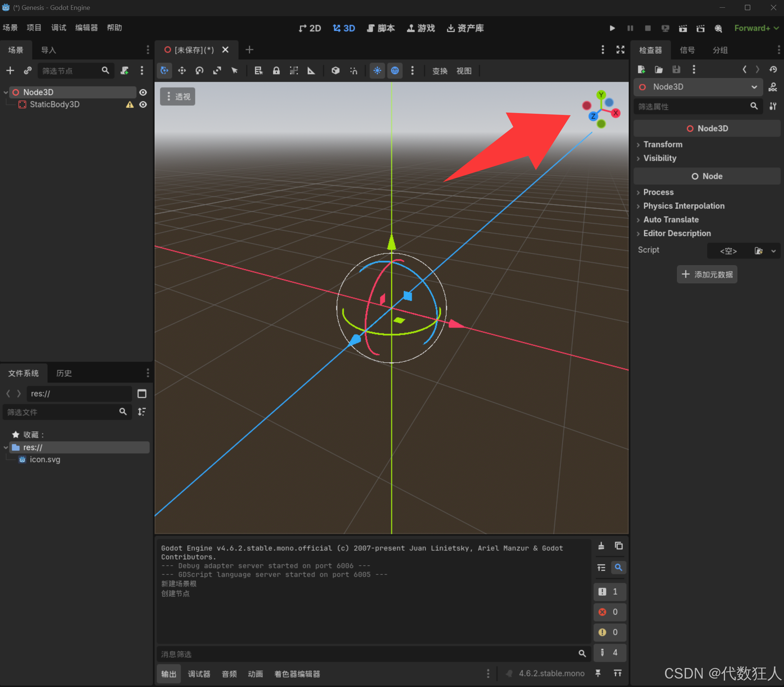Open the Forward+ renderer dropdown
Screen dimensions: 784x687
point(756,28)
